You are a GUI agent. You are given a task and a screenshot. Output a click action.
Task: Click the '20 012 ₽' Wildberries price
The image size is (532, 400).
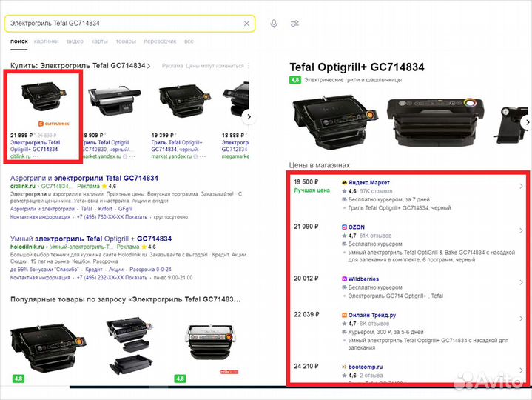[x=306, y=278]
